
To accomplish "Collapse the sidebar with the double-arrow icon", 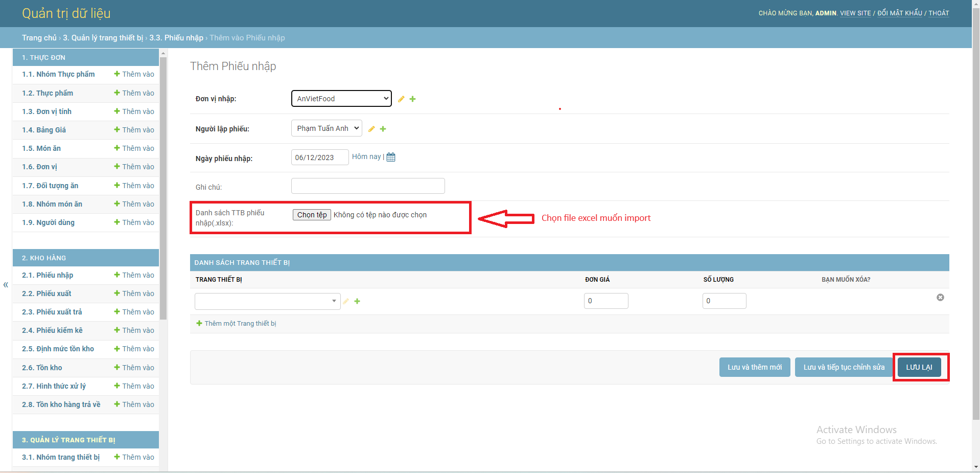I will pos(6,285).
